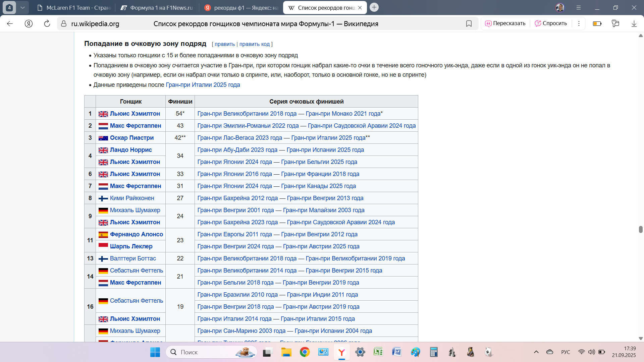Open the Wi-Fi network tray icon
This screenshot has width=644, height=362.
pos(581,352)
